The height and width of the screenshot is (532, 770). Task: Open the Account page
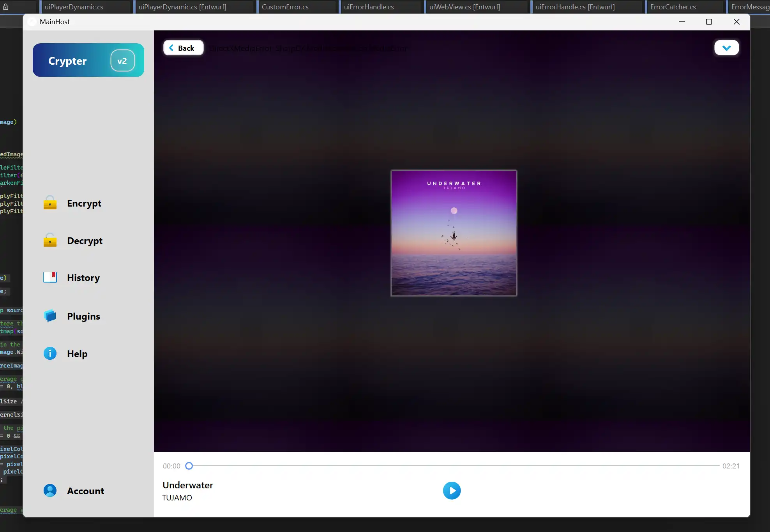point(85,491)
